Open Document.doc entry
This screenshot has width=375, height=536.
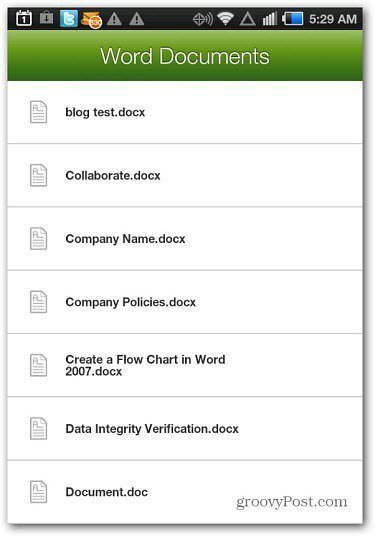click(185, 492)
